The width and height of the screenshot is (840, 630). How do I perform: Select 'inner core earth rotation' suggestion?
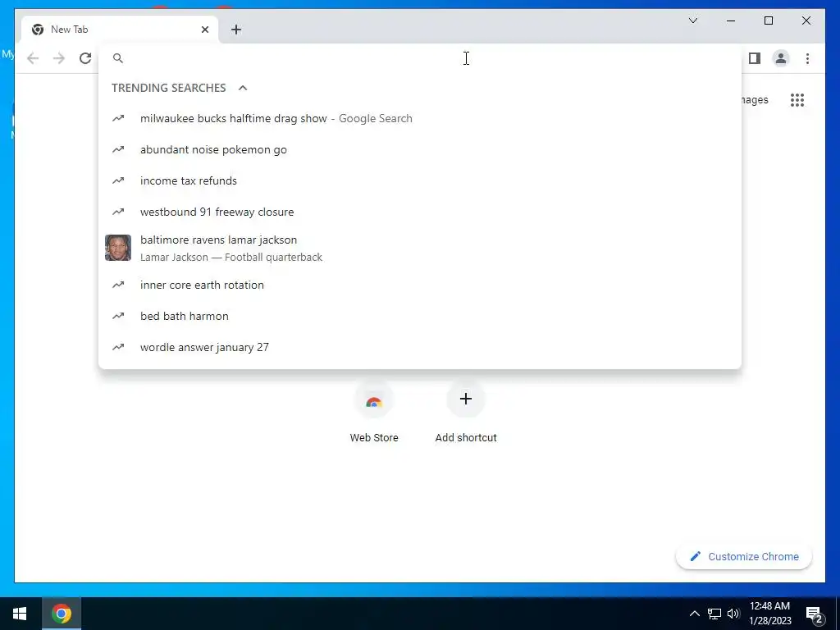(420, 285)
